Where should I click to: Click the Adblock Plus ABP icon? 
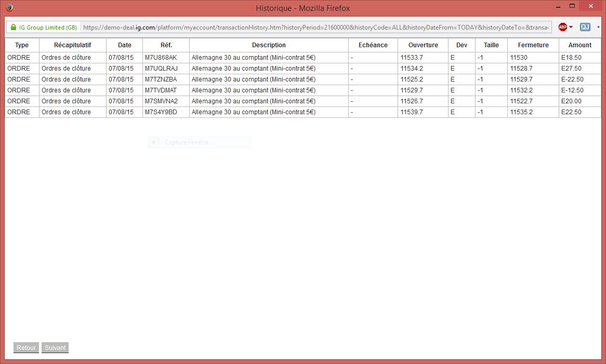click(563, 27)
